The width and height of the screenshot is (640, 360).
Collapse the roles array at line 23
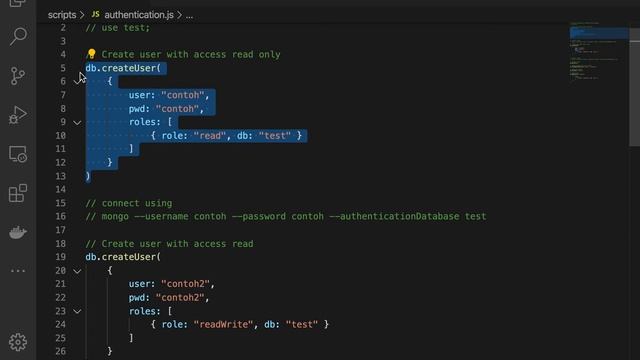click(77, 311)
